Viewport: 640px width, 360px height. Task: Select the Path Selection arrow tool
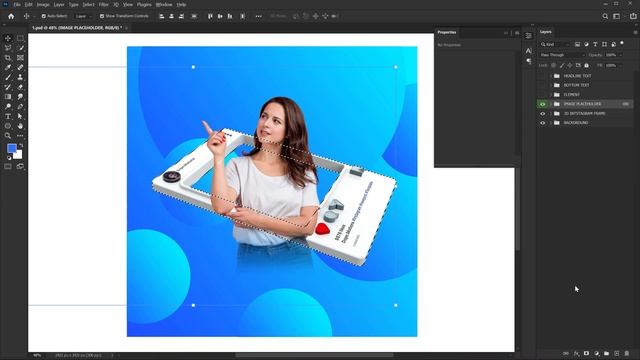[20, 116]
